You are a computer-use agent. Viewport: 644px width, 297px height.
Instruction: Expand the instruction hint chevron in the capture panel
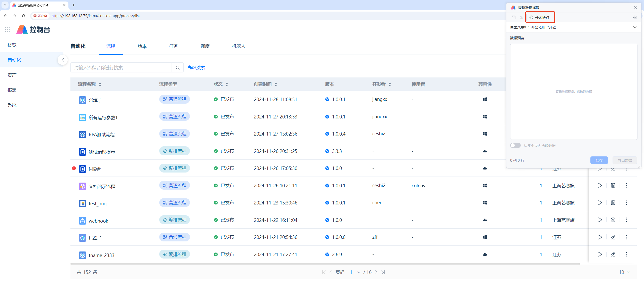click(x=635, y=27)
